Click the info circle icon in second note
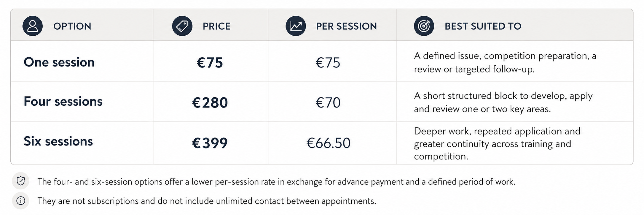This screenshot has width=644, height=215. tap(21, 201)
